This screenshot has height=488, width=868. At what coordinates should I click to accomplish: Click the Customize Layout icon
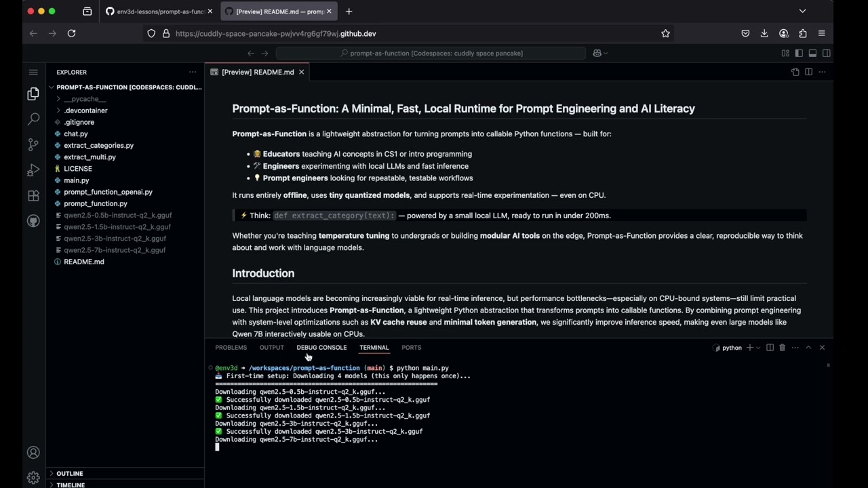pos(785,53)
